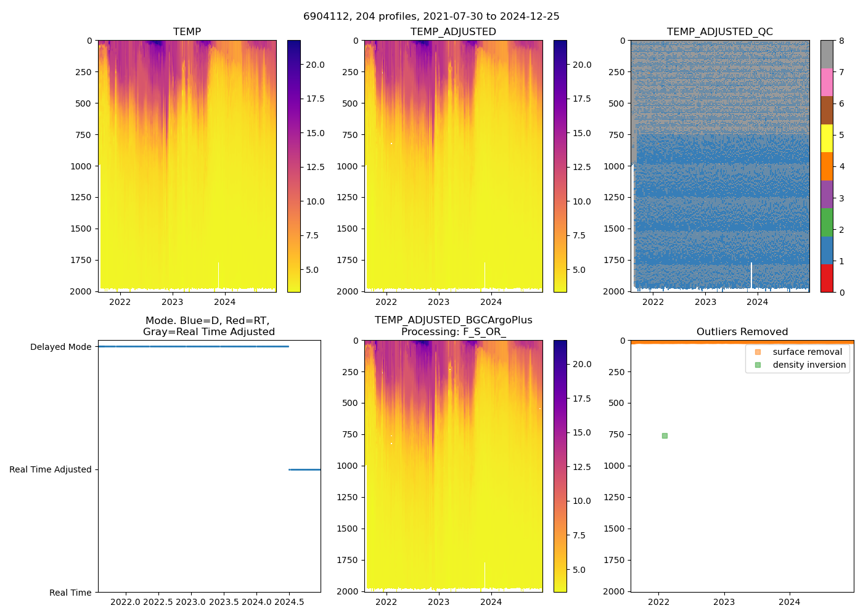Pick the purple QC colorbar segment for 3
The height and width of the screenshot is (616, 863).
tap(827, 194)
